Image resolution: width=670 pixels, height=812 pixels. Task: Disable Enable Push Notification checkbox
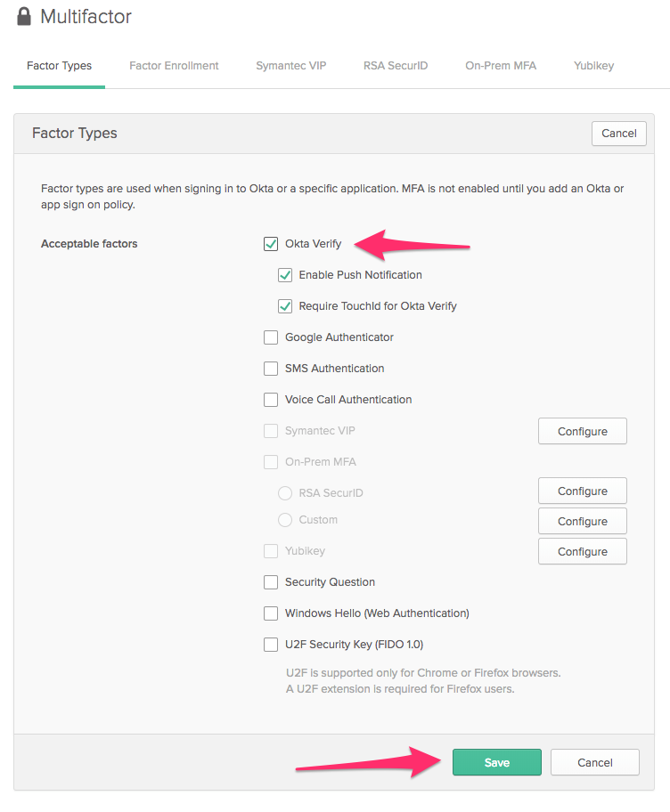285,275
